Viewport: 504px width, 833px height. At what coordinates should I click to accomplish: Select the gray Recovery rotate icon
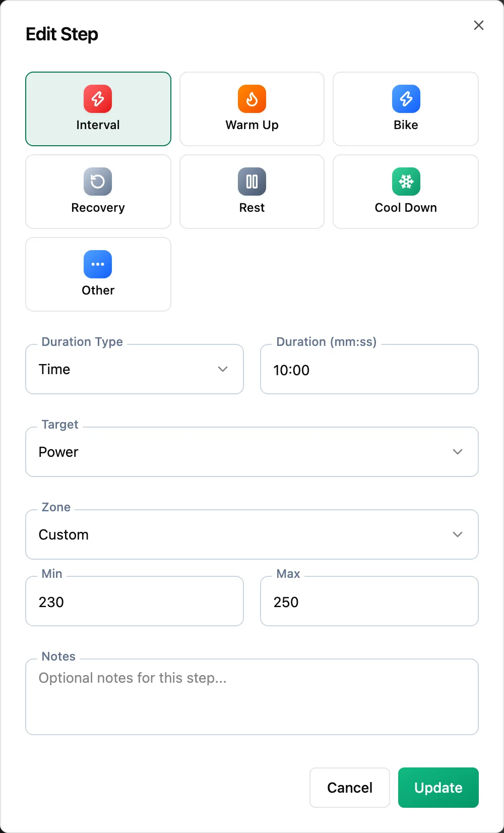98,182
